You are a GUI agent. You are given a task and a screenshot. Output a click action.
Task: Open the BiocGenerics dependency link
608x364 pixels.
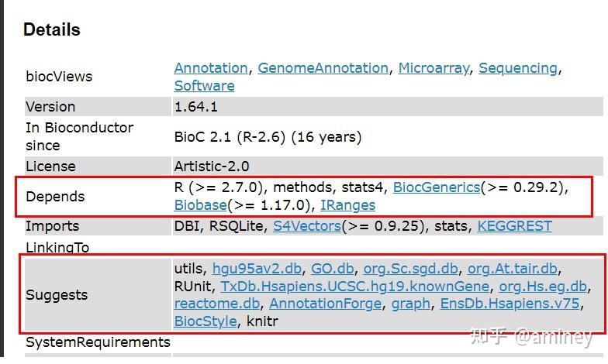click(436, 187)
